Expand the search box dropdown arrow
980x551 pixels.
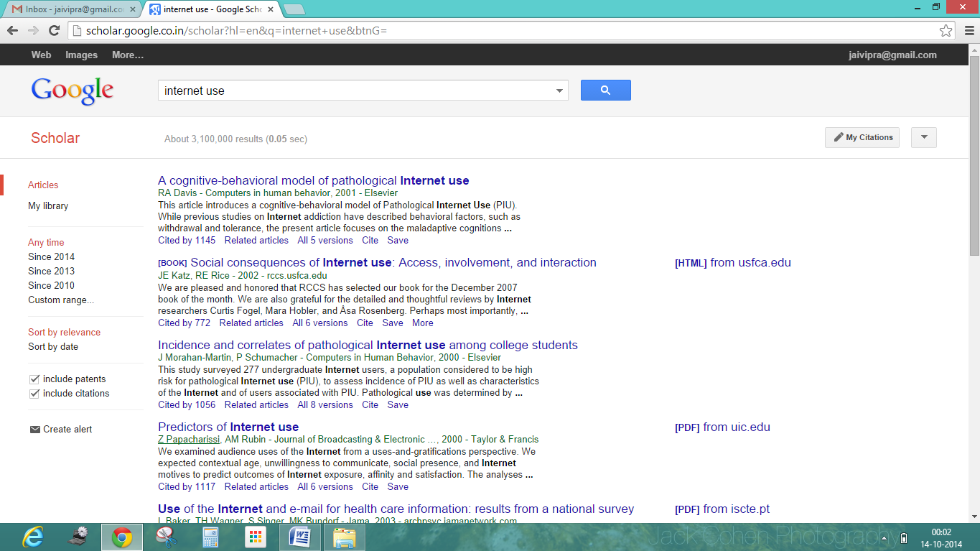tap(559, 91)
